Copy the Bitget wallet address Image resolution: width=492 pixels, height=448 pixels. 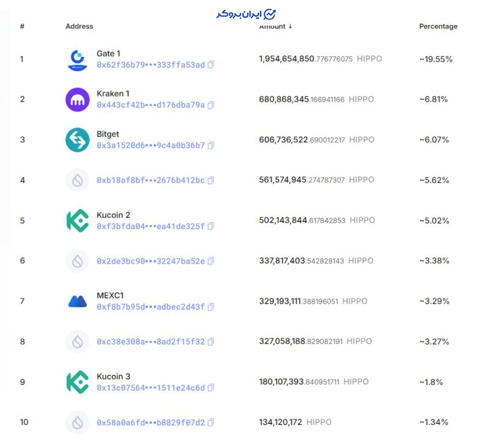[x=211, y=146]
